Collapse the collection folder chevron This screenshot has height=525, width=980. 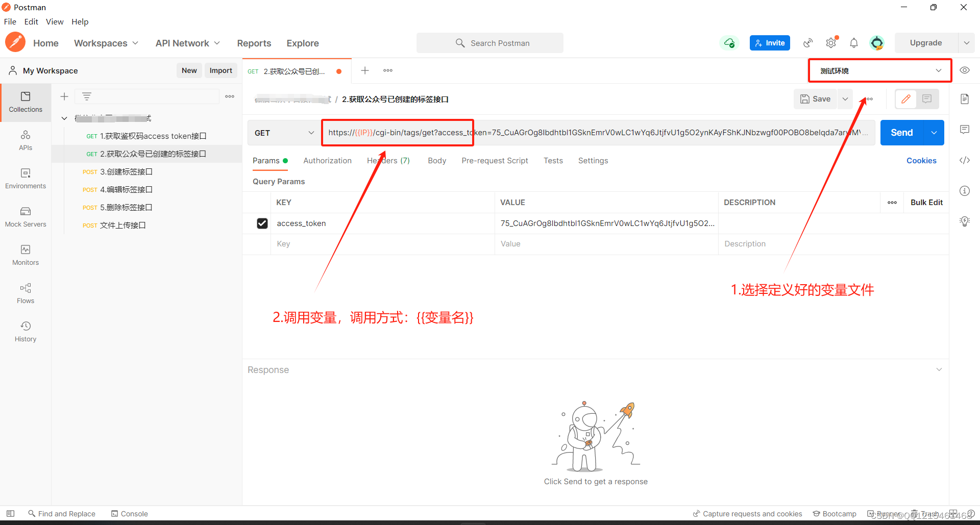tap(64, 118)
